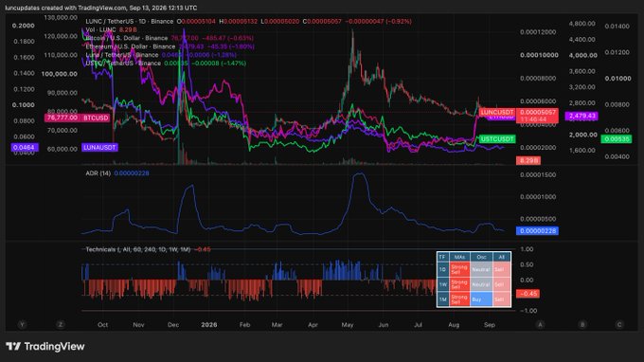644x362 pixels.
Task: Select the USTC / TetherUS legend line
Action: tap(166, 63)
